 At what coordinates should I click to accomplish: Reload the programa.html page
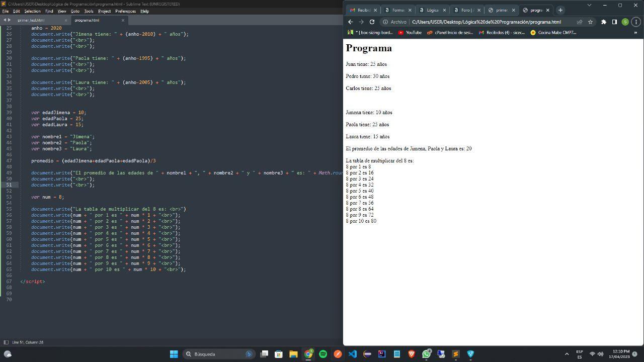(372, 22)
